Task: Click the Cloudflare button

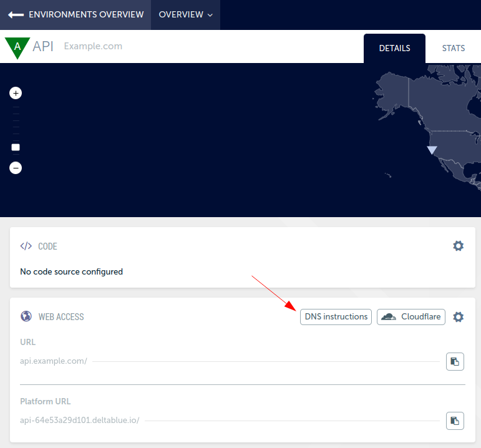Action: pos(411,317)
